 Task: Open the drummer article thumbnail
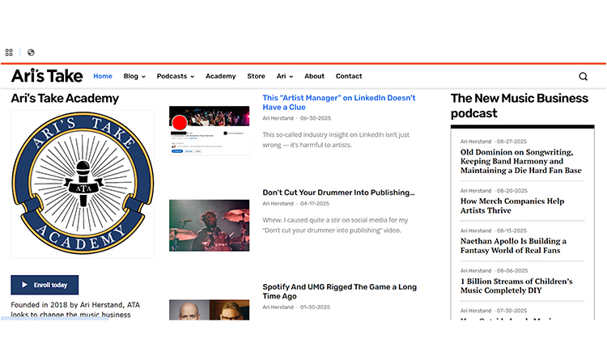pyautogui.click(x=209, y=226)
